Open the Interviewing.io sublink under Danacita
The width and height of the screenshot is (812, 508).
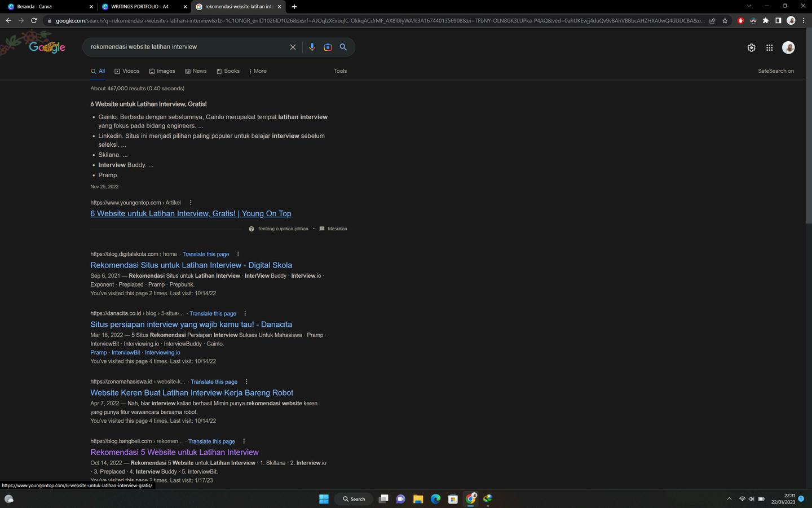[x=162, y=353]
